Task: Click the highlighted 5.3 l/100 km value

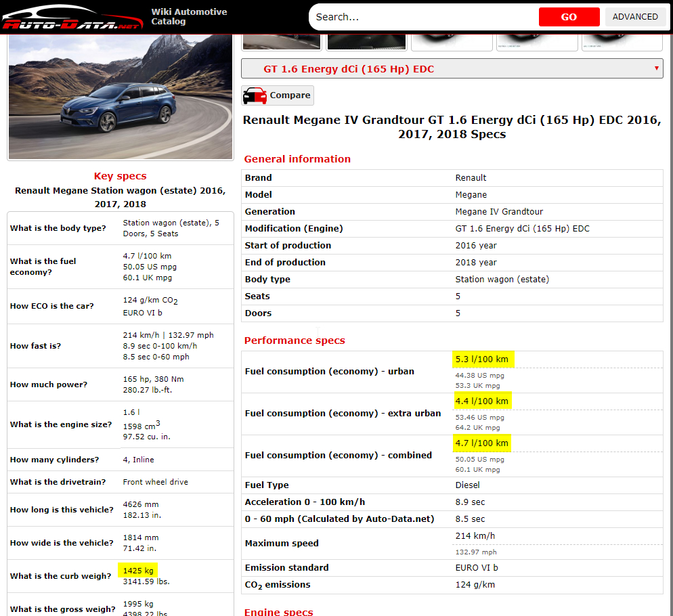Action: coord(483,359)
